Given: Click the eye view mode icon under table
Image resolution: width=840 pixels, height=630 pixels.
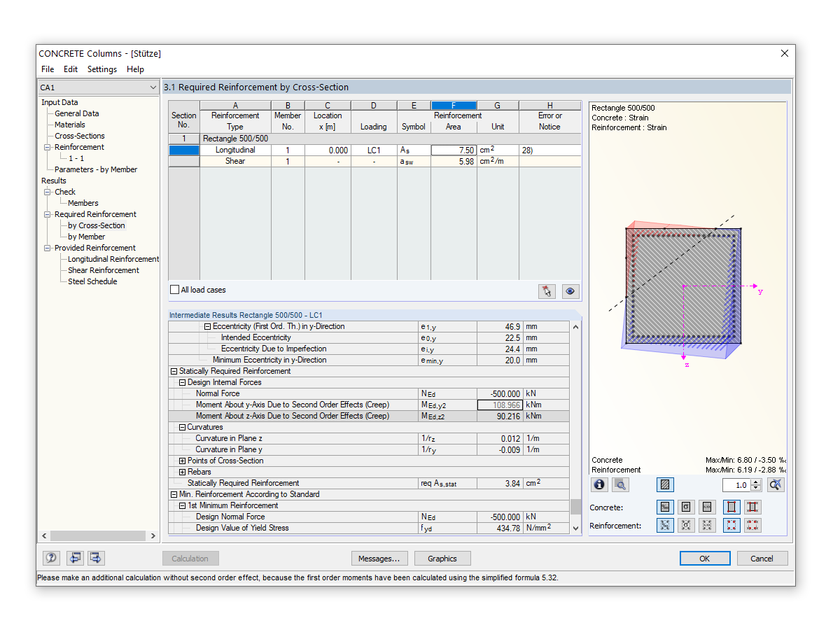Looking at the screenshot, I should point(570,291).
